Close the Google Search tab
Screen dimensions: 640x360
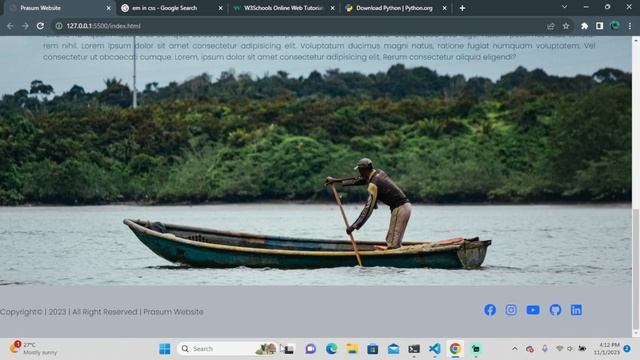(x=220, y=8)
